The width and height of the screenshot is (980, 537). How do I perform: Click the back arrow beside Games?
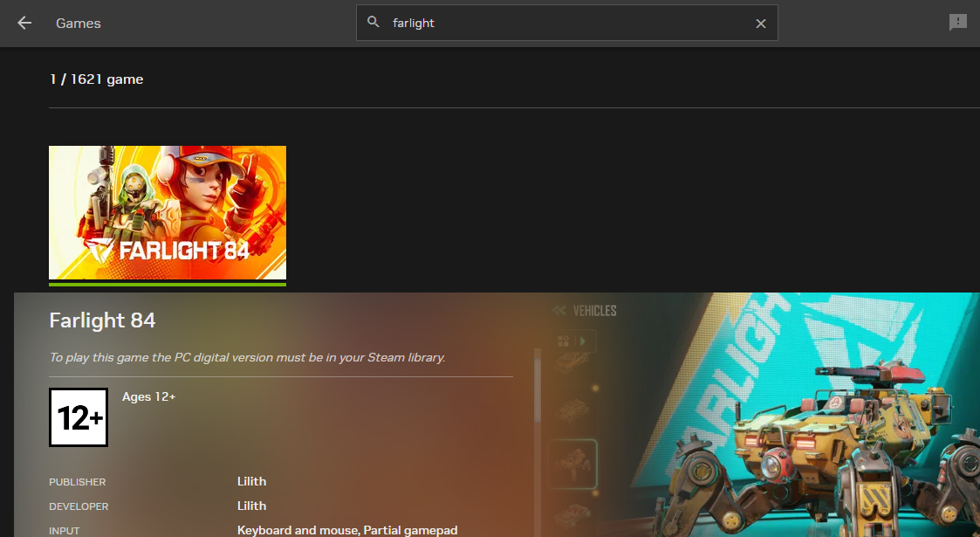point(24,23)
